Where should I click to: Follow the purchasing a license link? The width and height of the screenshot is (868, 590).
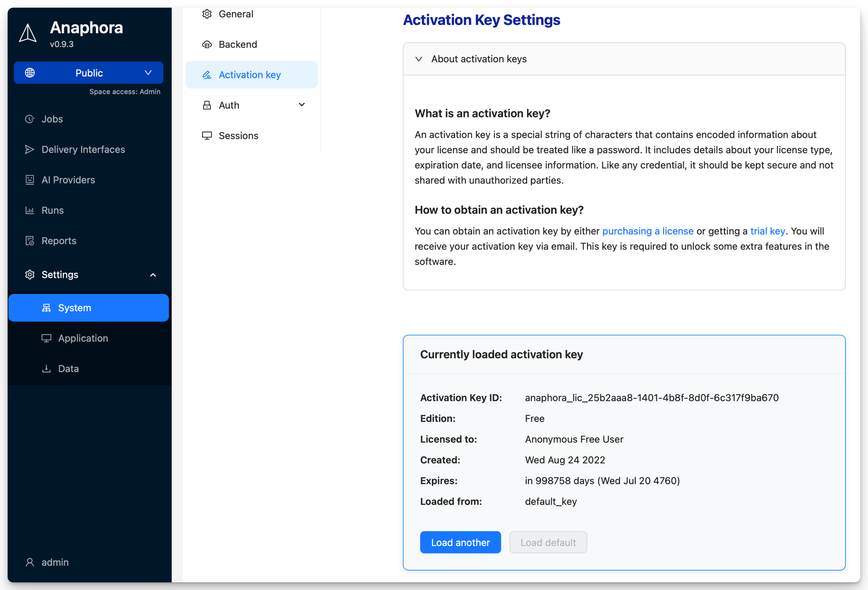[648, 231]
